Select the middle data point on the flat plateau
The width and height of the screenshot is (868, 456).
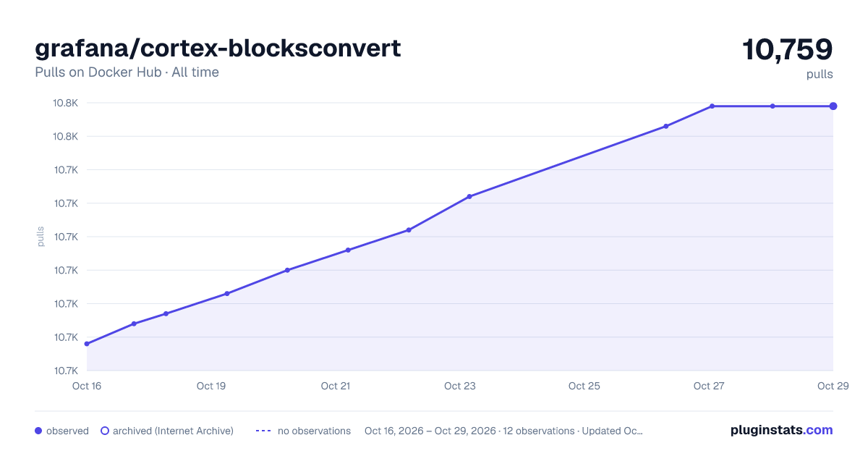pos(773,106)
